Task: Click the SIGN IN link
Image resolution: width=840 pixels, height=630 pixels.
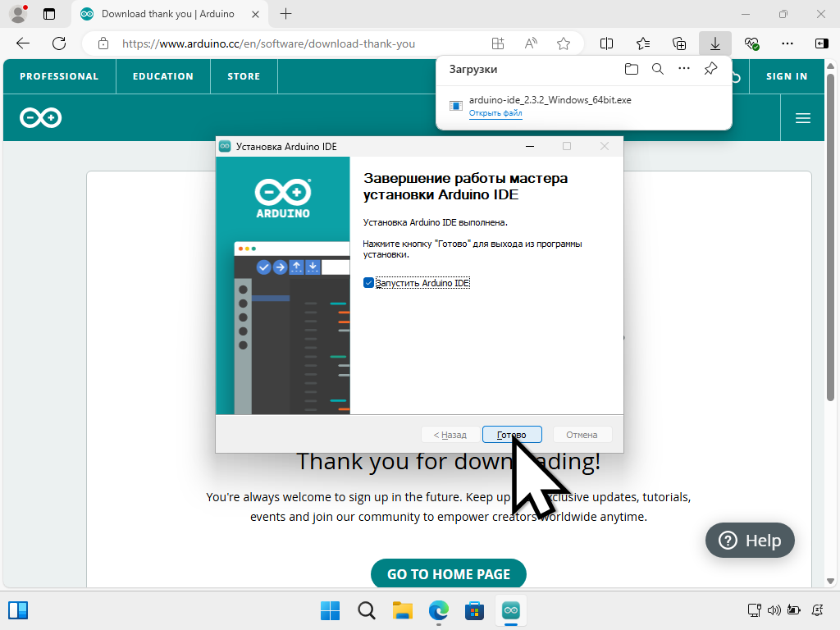Action: point(787,76)
